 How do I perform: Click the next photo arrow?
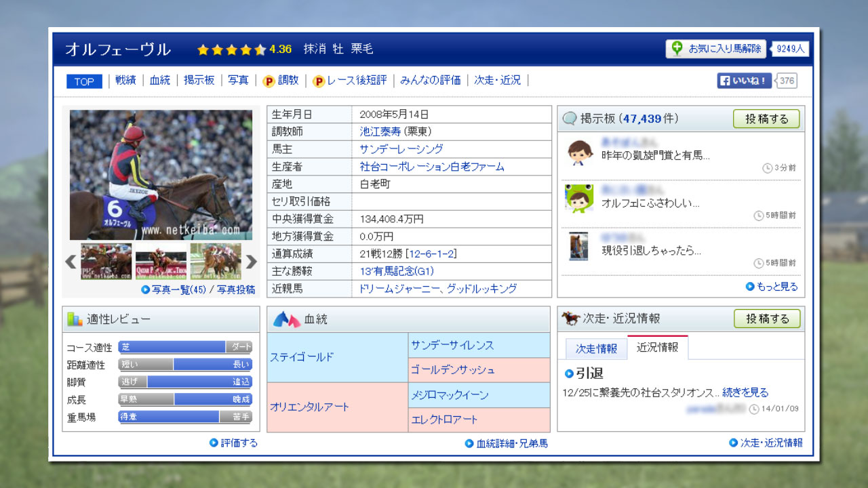click(x=251, y=262)
